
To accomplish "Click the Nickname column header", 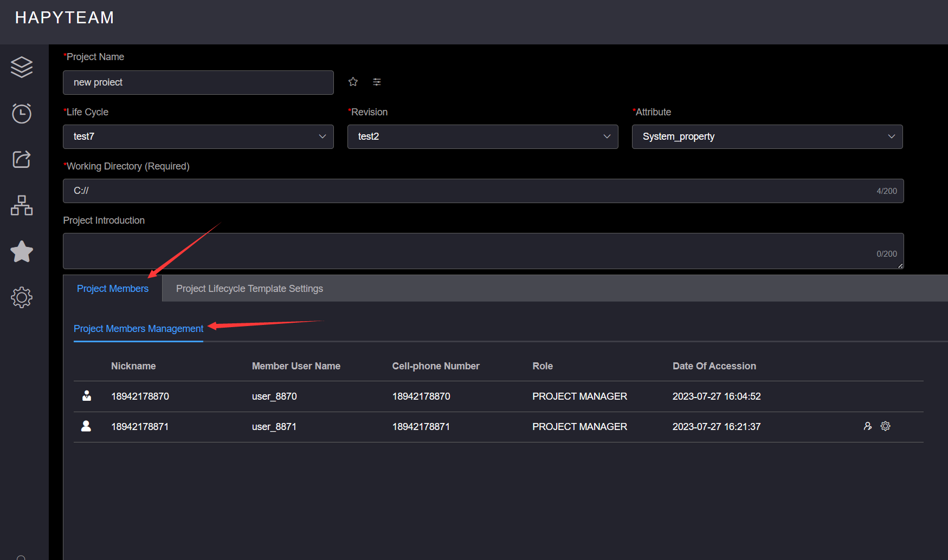I will 133,366.
